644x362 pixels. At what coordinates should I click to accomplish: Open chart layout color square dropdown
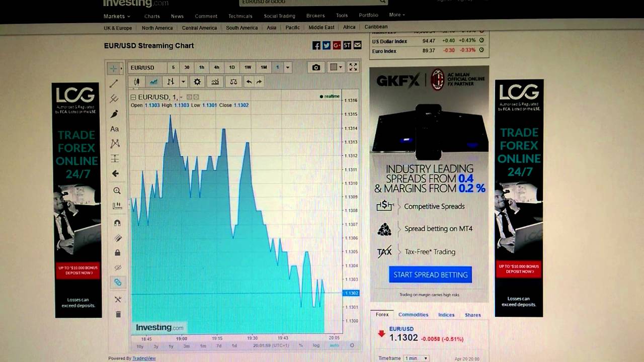pyautogui.click(x=336, y=67)
